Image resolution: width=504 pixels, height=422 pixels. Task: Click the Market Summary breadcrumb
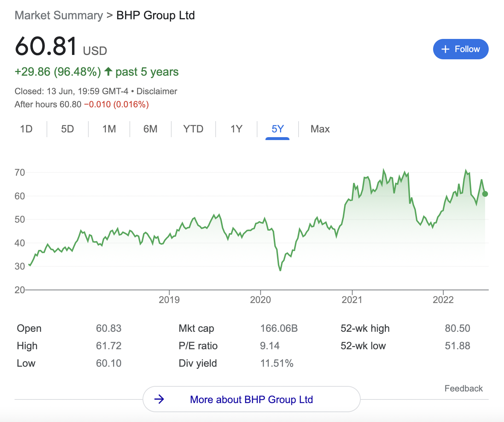59,16
